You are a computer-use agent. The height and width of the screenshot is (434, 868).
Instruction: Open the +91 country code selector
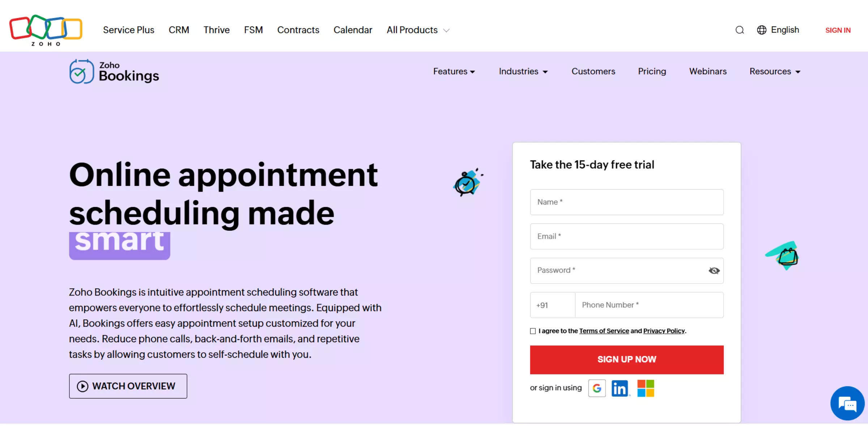coord(552,305)
